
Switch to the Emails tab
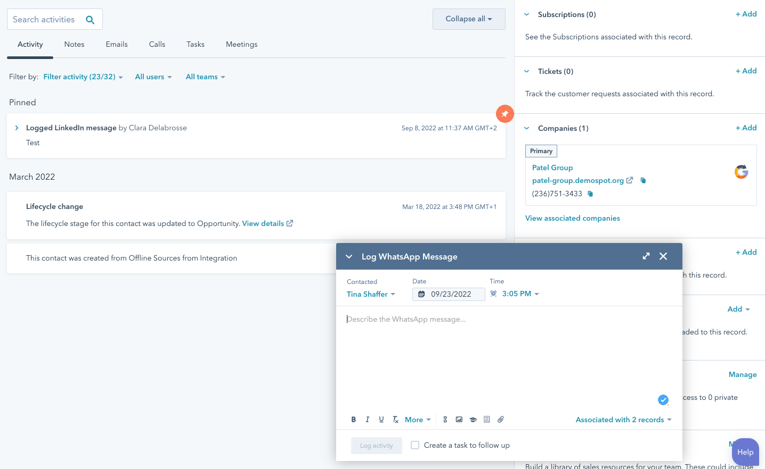coord(117,44)
